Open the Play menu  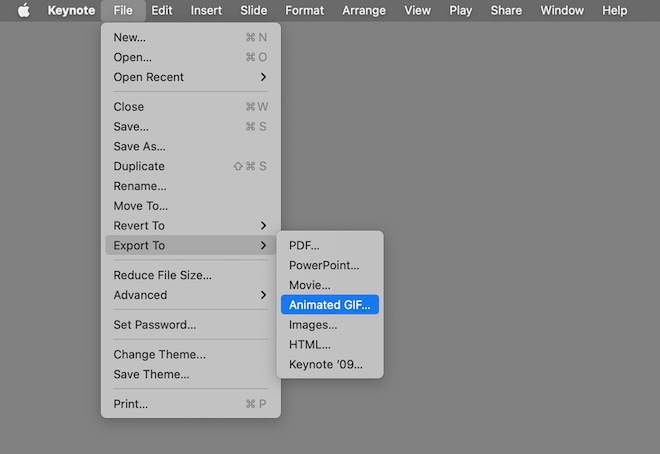pyautogui.click(x=460, y=11)
